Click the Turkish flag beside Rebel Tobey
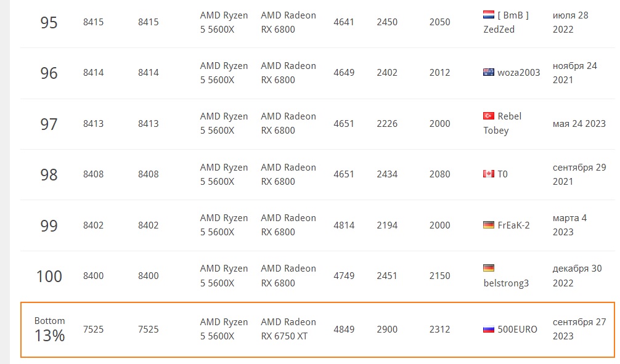Screen dimensions: 620x364 tap(489, 116)
